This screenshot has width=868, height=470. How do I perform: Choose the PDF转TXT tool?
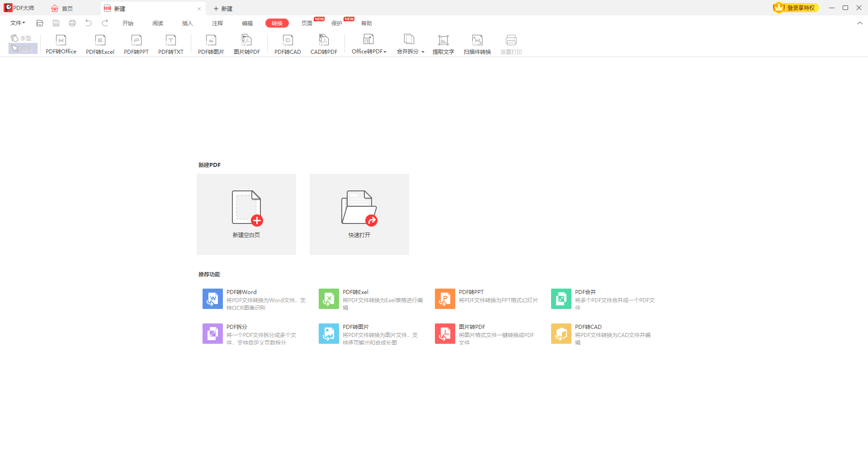171,44
